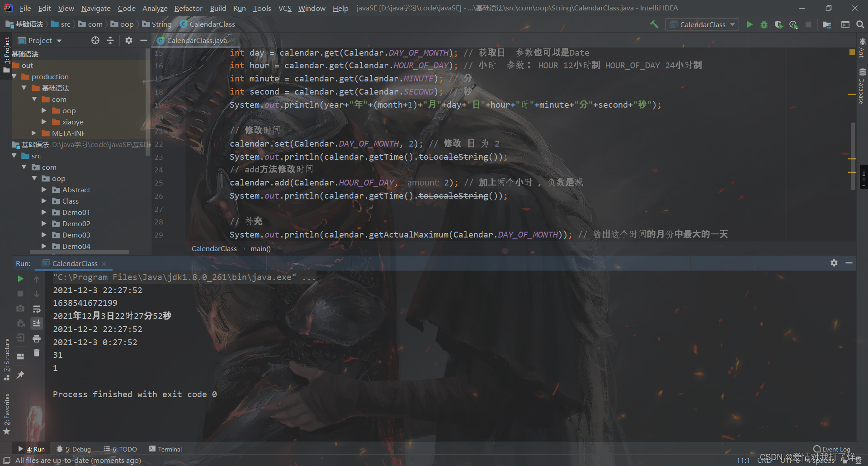Run CalendarClass with Coverage
This screenshot has width=868, height=466.
(779, 24)
